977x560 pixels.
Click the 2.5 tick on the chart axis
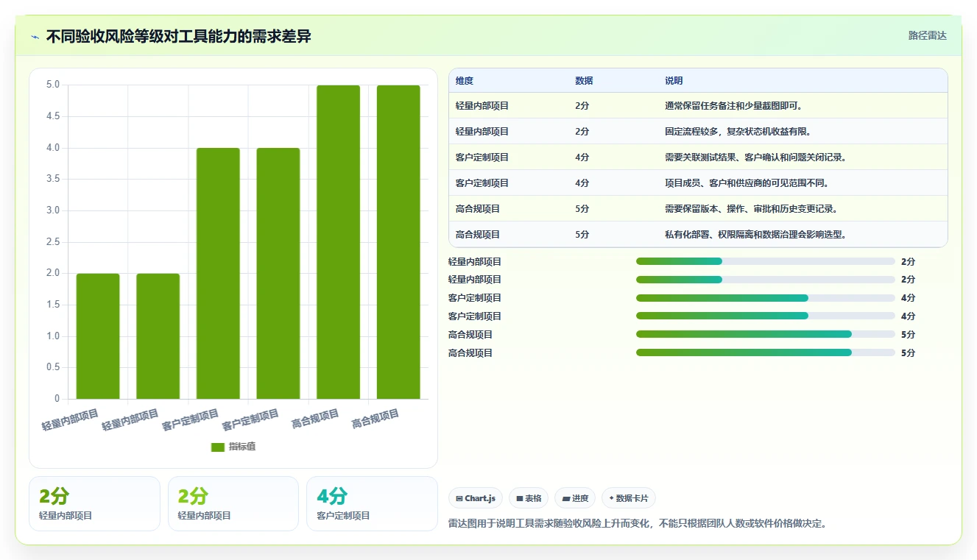pyautogui.click(x=53, y=242)
